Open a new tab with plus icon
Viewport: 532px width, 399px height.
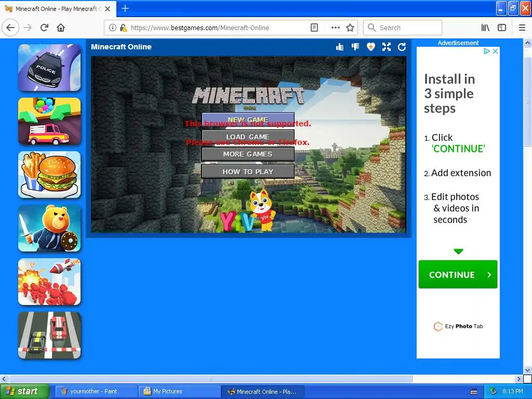point(125,8)
